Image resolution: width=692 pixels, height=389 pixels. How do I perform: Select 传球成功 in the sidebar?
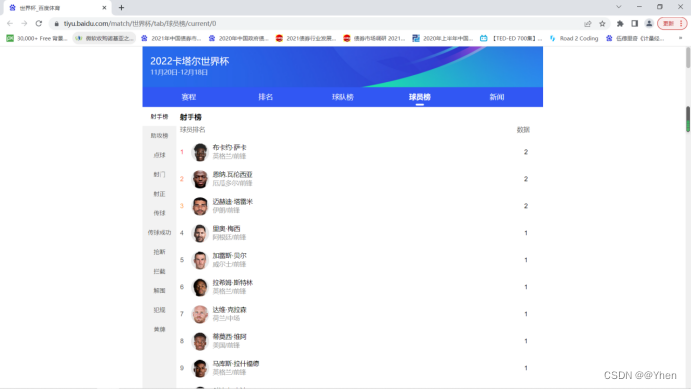point(159,232)
